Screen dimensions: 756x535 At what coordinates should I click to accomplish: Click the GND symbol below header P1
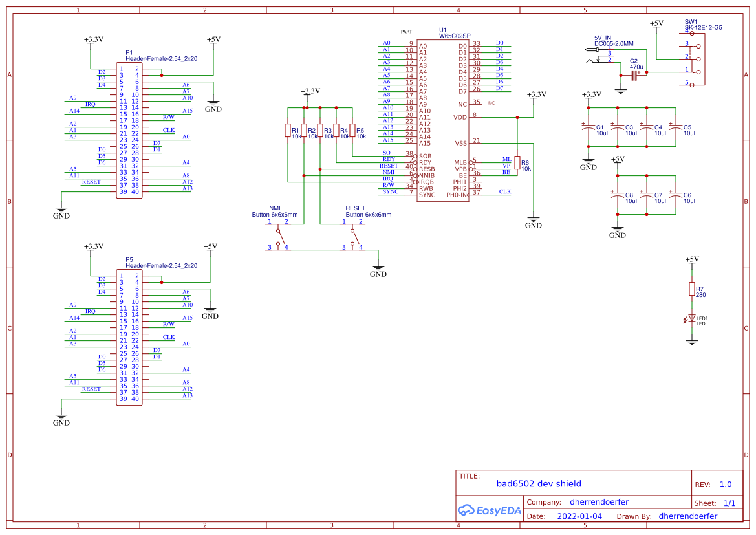pyautogui.click(x=61, y=207)
